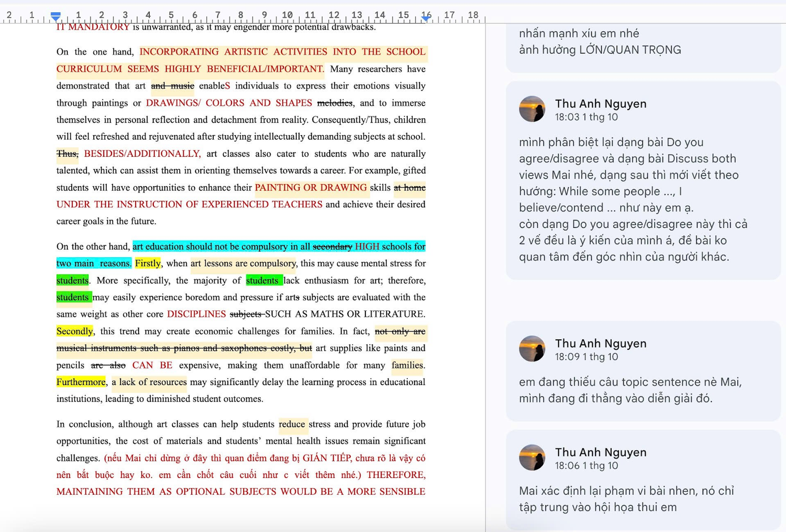Click the yellow highlighted word 'Furthermore'
The image size is (786, 532).
[x=81, y=382]
